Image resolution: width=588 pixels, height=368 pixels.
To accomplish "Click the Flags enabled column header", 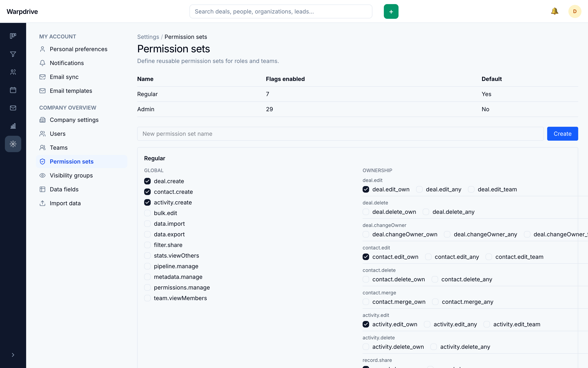I will [x=285, y=79].
